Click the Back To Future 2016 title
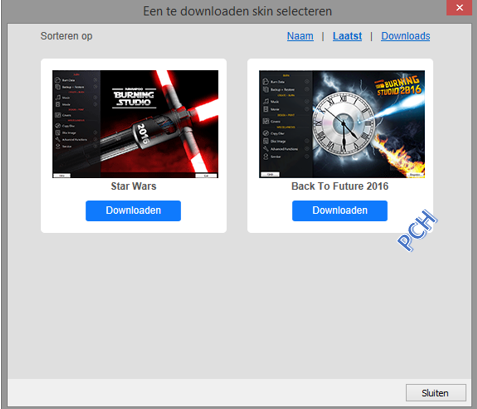This screenshot has height=409, width=477. (x=340, y=186)
